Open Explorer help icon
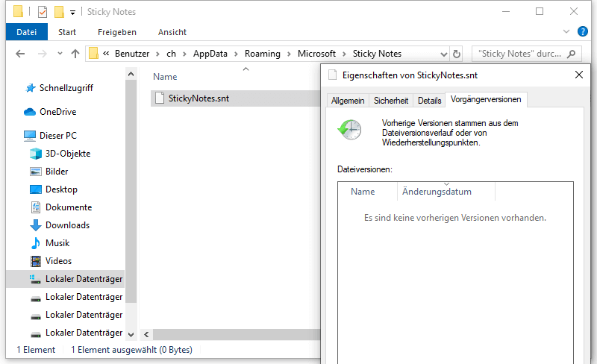This screenshot has height=364, width=597. [x=583, y=31]
